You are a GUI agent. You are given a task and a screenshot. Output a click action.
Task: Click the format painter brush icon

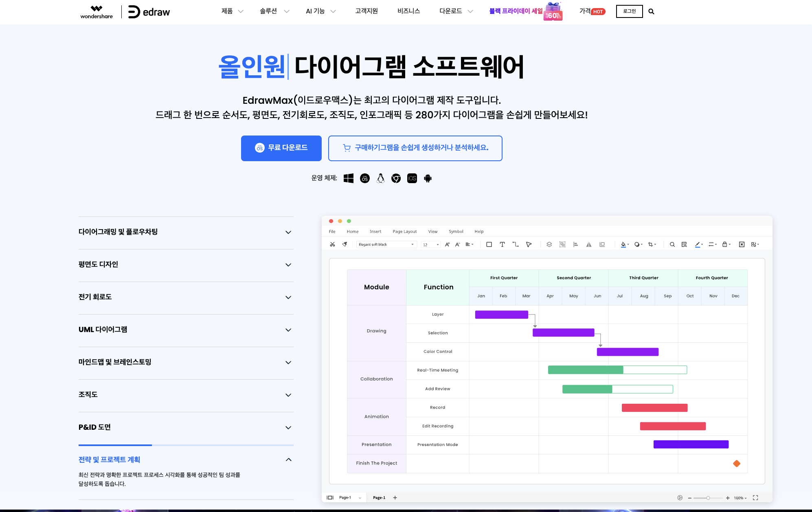pyautogui.click(x=345, y=245)
